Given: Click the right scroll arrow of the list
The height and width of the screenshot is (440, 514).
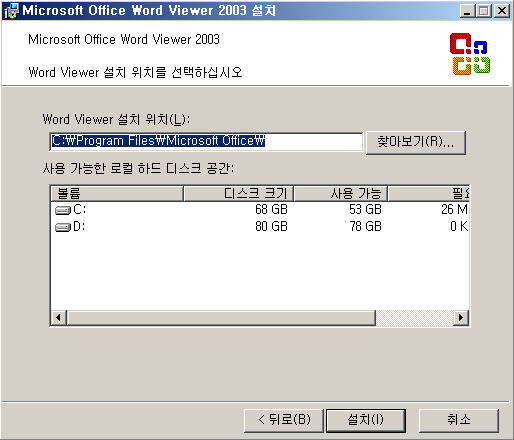Looking at the screenshot, I should pos(461,317).
